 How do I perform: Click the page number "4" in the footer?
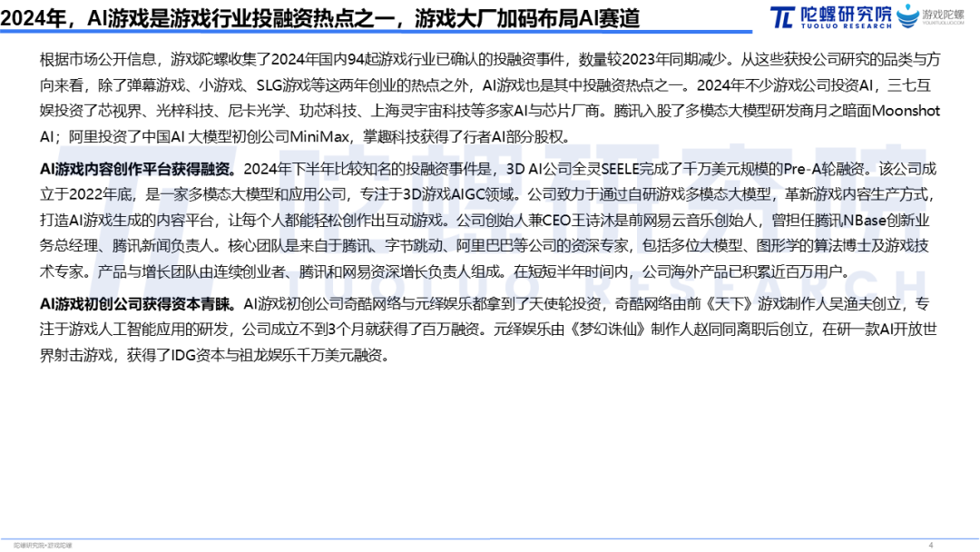[x=931, y=545]
